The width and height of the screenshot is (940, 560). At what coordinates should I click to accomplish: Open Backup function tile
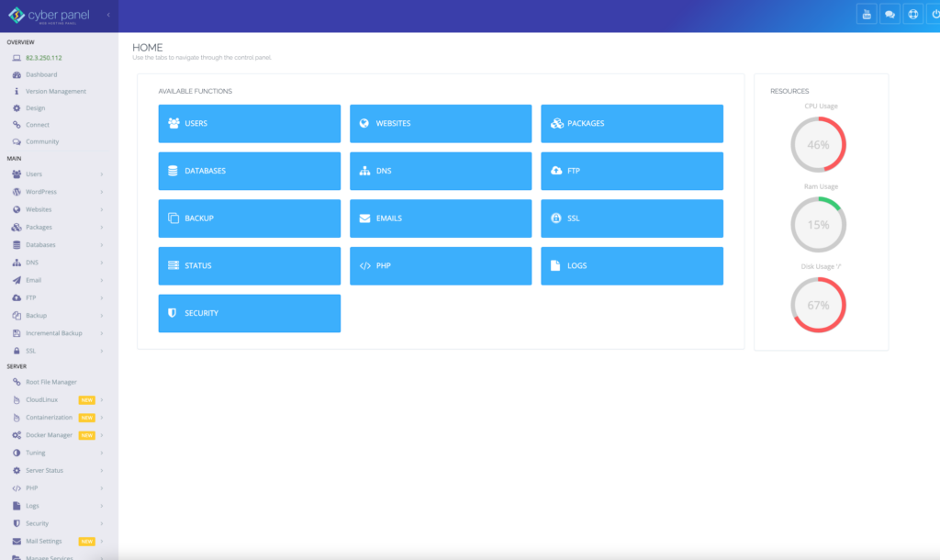click(x=250, y=218)
